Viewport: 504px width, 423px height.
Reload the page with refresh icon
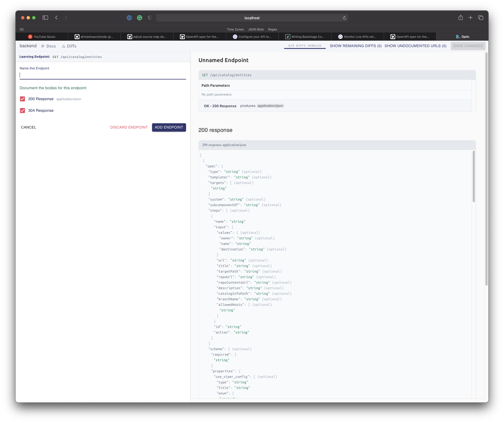pos(344,18)
